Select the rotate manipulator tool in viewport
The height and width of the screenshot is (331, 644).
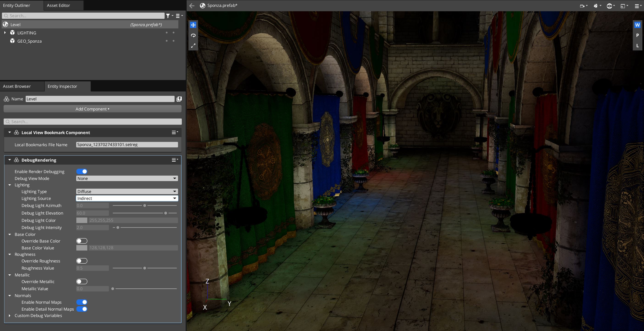(193, 35)
